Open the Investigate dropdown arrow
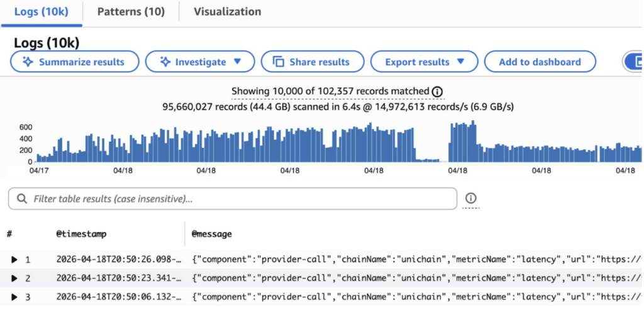 pos(237,62)
